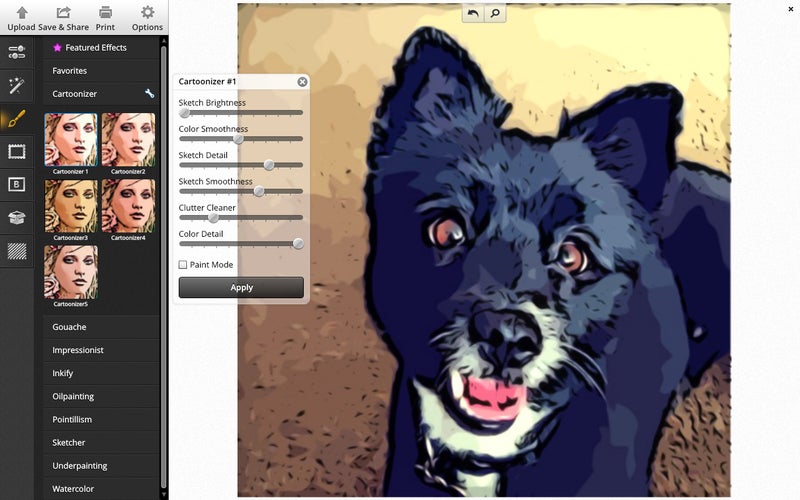Image resolution: width=800 pixels, height=500 pixels.
Task: Click the Apply button
Action: tap(241, 287)
